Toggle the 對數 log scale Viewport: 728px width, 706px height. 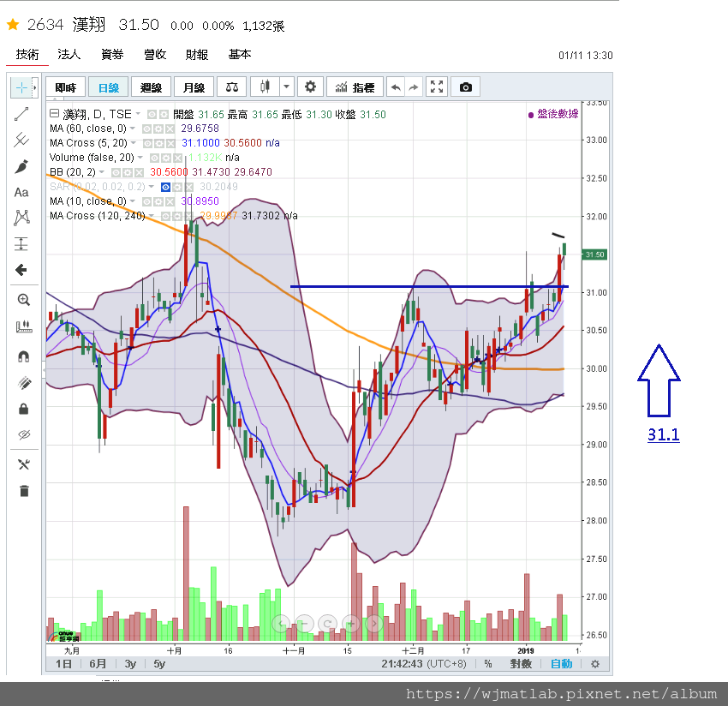tap(521, 664)
